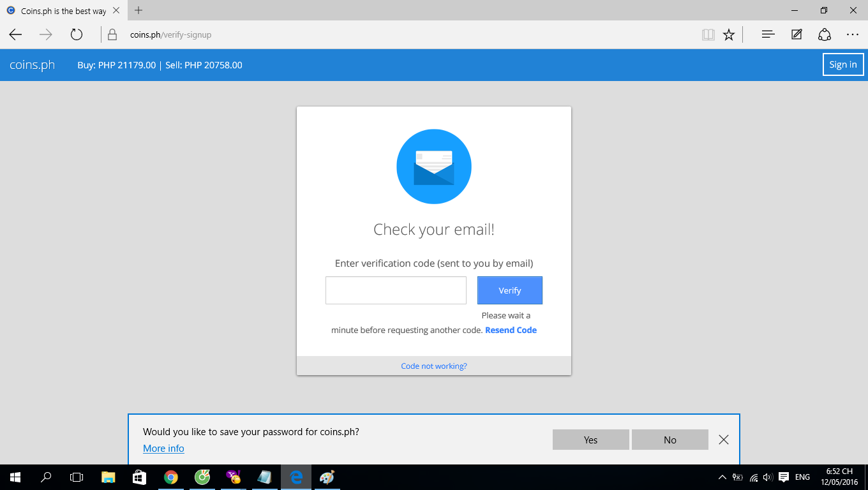Click the Resend Code link
The width and height of the screenshot is (868, 490).
[511, 330]
